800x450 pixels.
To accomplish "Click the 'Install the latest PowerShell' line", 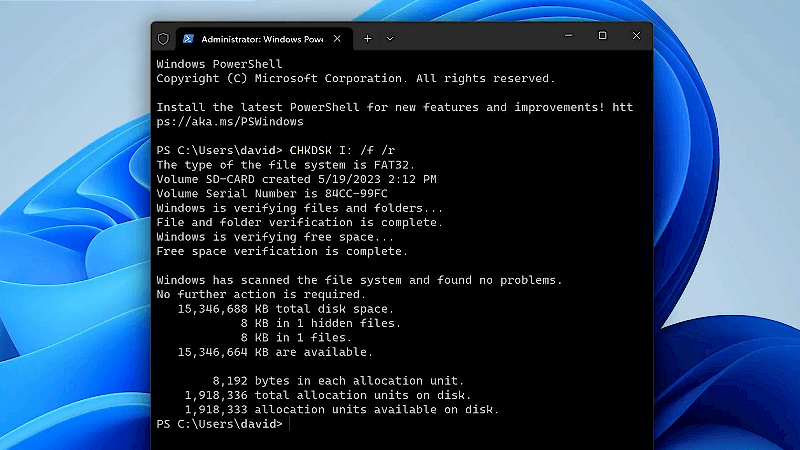I will coord(394,107).
